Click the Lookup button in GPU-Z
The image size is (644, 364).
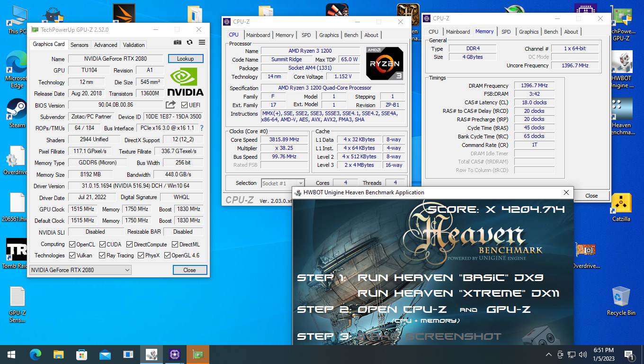point(186,59)
